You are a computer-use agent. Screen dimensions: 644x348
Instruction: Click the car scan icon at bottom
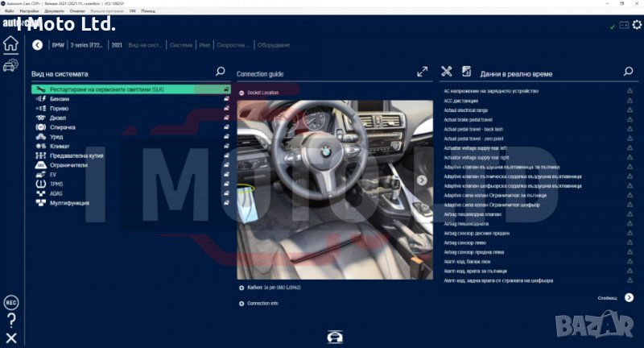[332, 336]
